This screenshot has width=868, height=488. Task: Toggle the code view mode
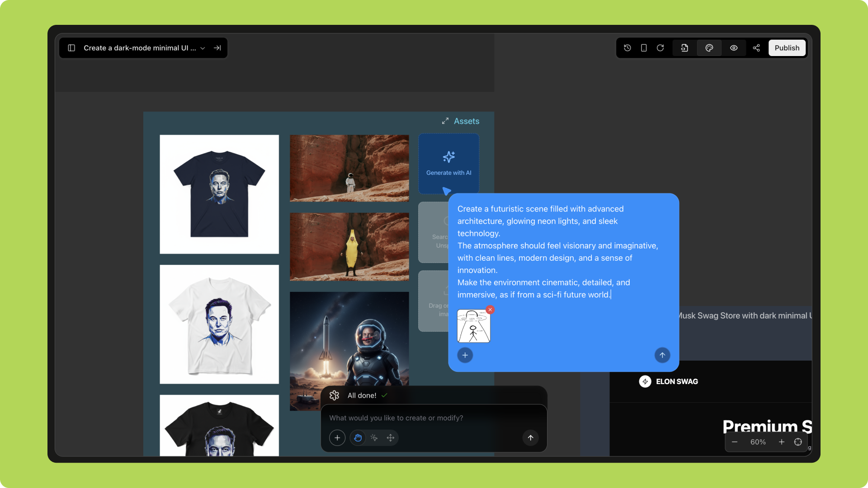pos(684,48)
